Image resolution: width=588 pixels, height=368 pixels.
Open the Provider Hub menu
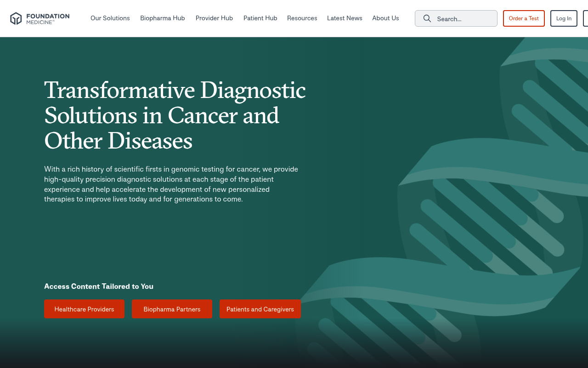214,18
